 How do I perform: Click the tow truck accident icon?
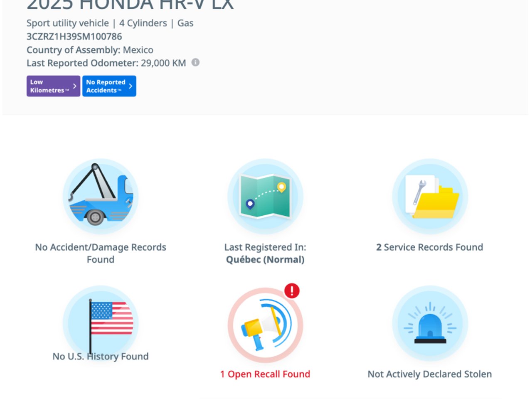pyautogui.click(x=101, y=196)
